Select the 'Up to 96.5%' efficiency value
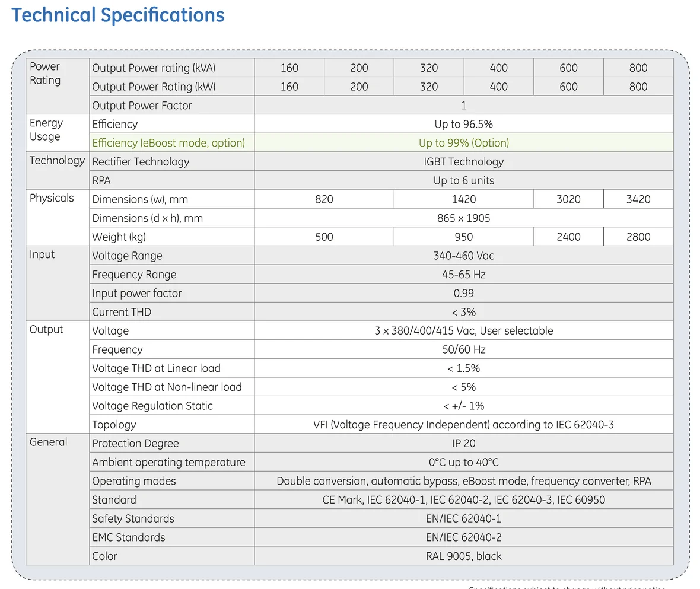Viewport: 700px width, 589px height. 463,124
